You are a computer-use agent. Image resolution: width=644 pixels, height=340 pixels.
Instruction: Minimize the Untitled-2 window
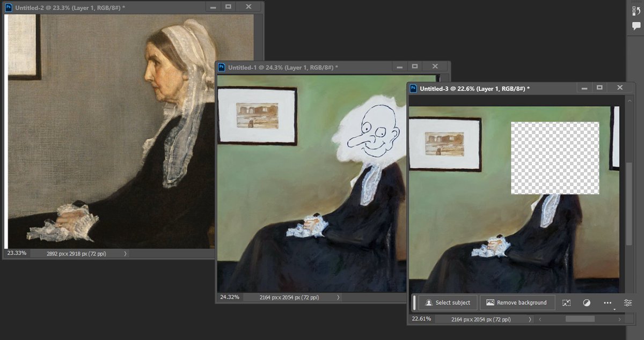(x=213, y=6)
